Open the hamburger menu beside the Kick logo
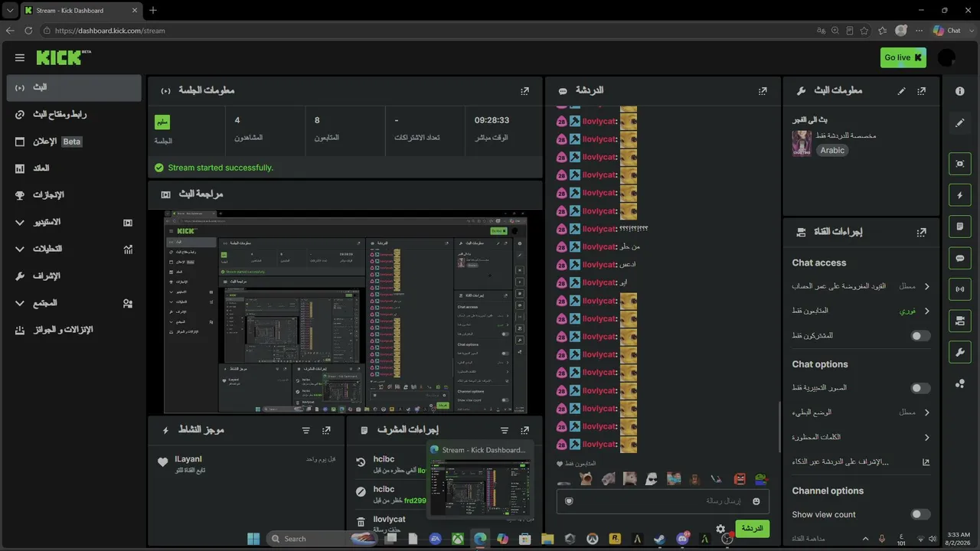Screen dimensions: 980x551 (x=19, y=57)
